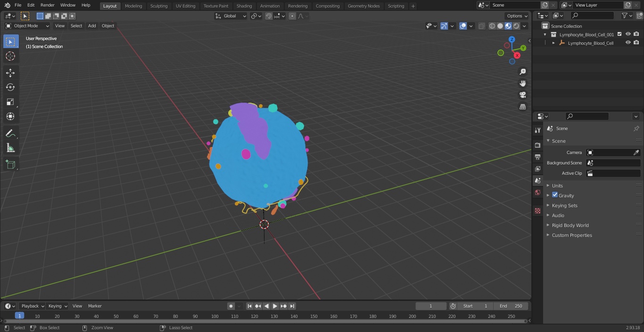Switch to the Geometry Nodes workspace tab
This screenshot has height=332, width=644.
click(363, 6)
